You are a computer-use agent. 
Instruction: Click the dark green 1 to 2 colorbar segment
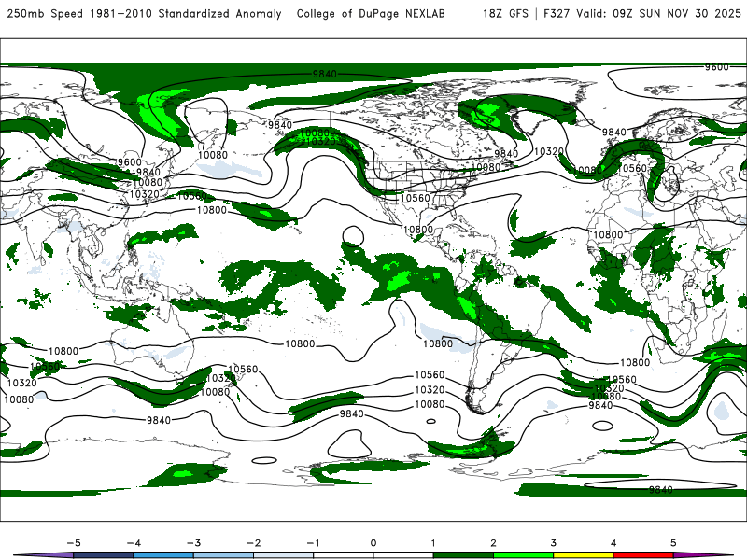coord(463,555)
